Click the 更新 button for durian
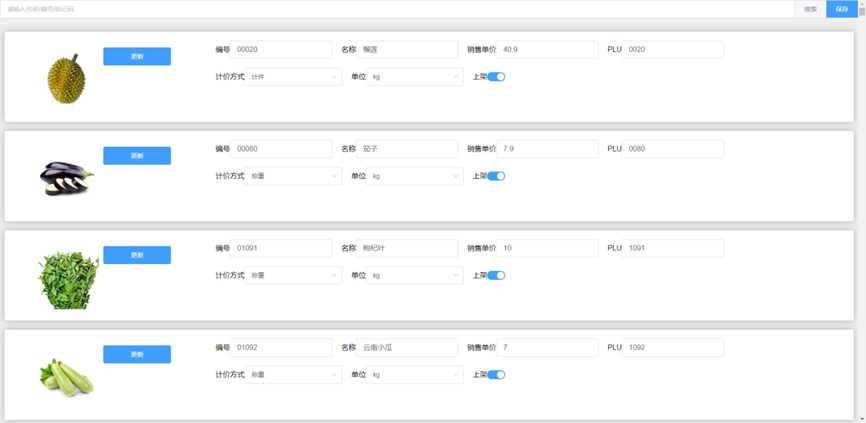 point(137,57)
